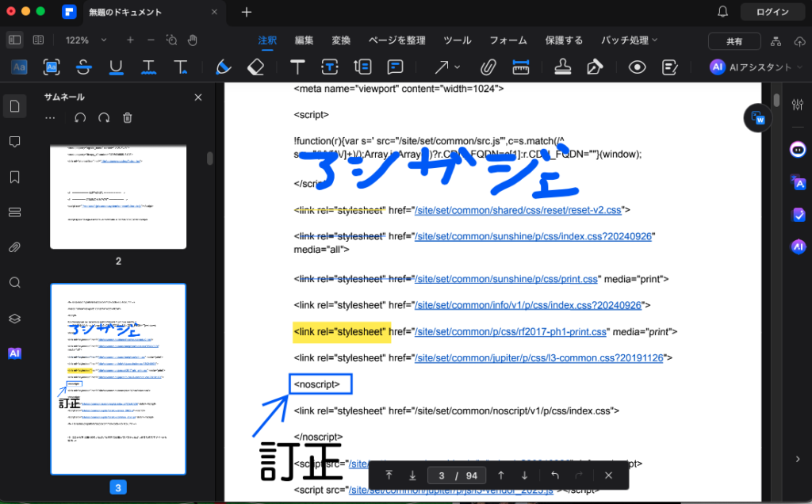The image size is (812, 504).
Task: Go to next page in floating bar
Action: pyautogui.click(x=525, y=475)
